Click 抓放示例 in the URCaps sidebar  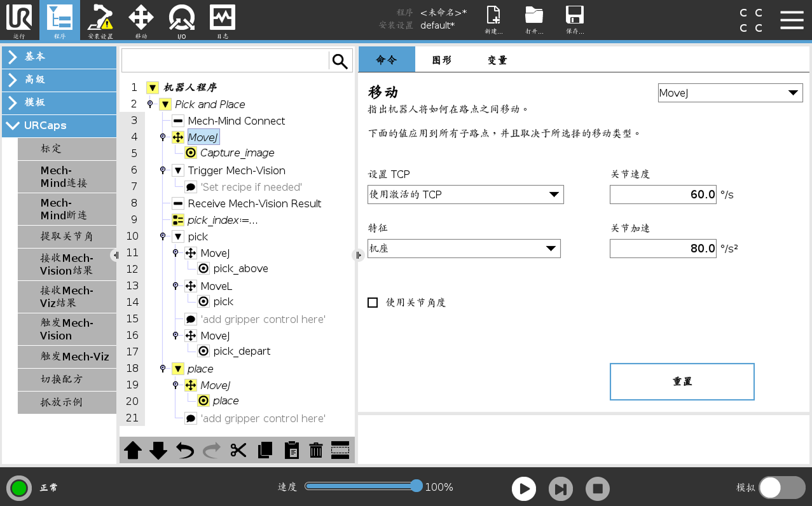[66, 402]
